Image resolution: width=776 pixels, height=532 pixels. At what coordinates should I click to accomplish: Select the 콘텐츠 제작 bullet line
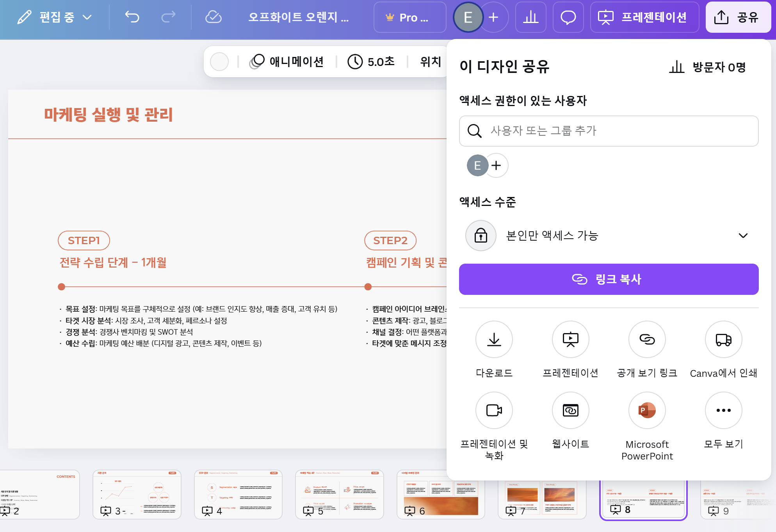pyautogui.click(x=406, y=321)
